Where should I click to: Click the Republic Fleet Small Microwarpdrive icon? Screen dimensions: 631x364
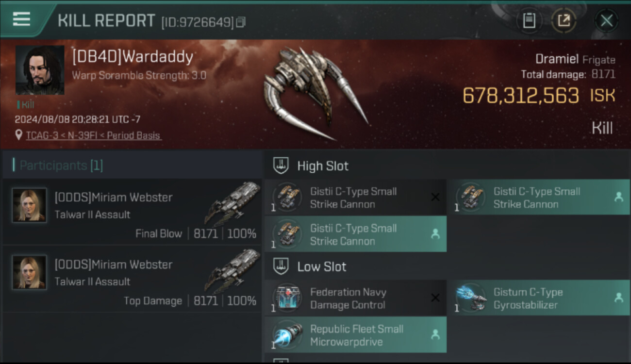[287, 335]
